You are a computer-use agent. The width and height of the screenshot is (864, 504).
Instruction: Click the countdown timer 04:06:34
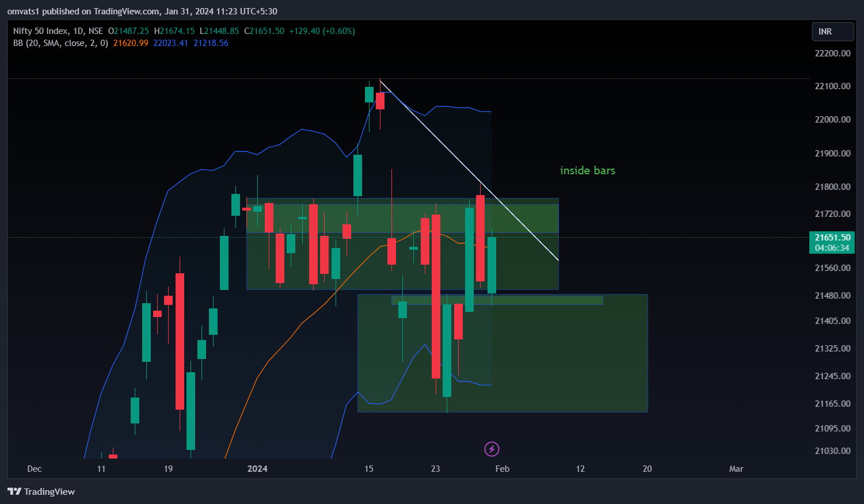click(832, 248)
